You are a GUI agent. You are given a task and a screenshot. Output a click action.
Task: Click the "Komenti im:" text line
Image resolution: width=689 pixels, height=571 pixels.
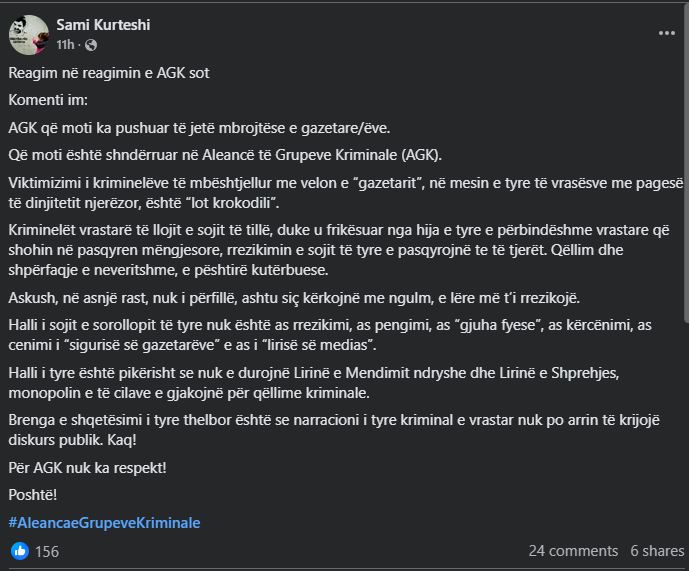(48, 101)
